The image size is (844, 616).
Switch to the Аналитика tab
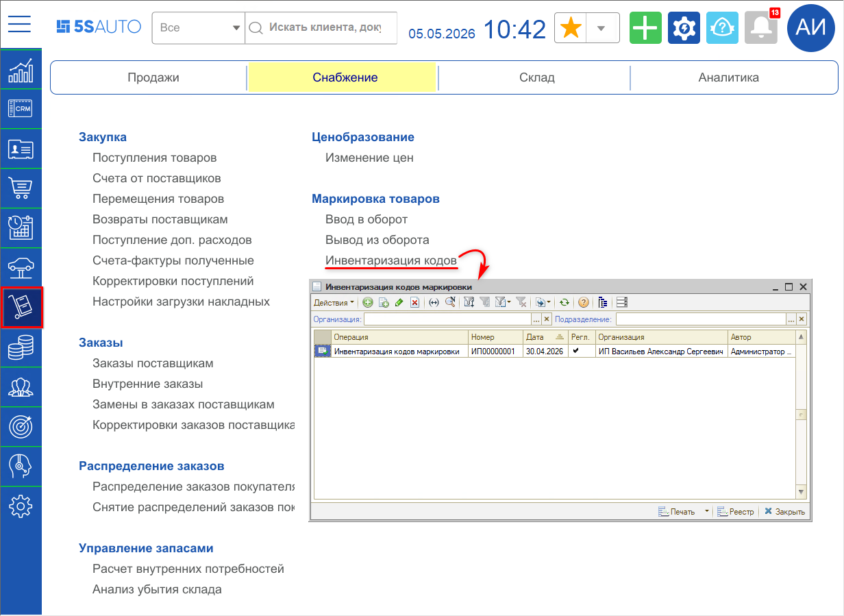click(x=729, y=77)
